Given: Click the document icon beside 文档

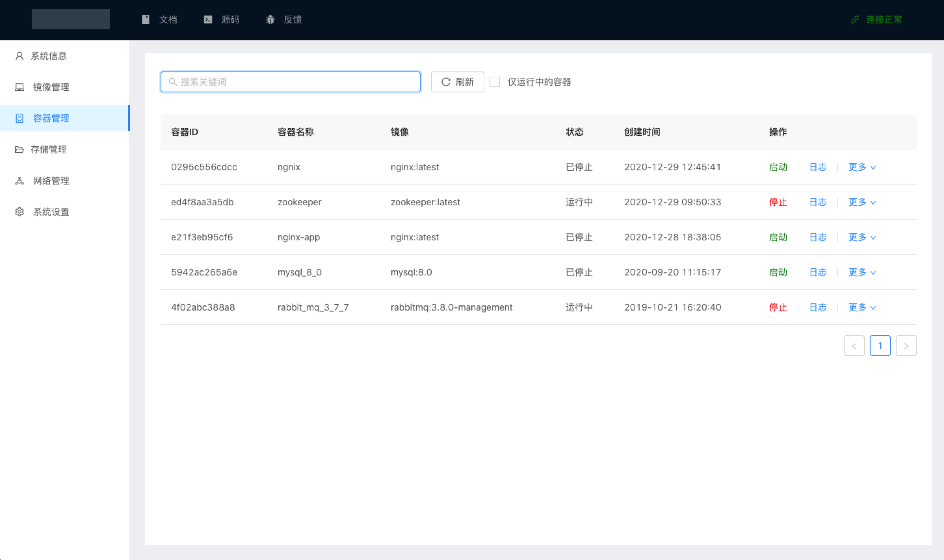Looking at the screenshot, I should tap(145, 19).
